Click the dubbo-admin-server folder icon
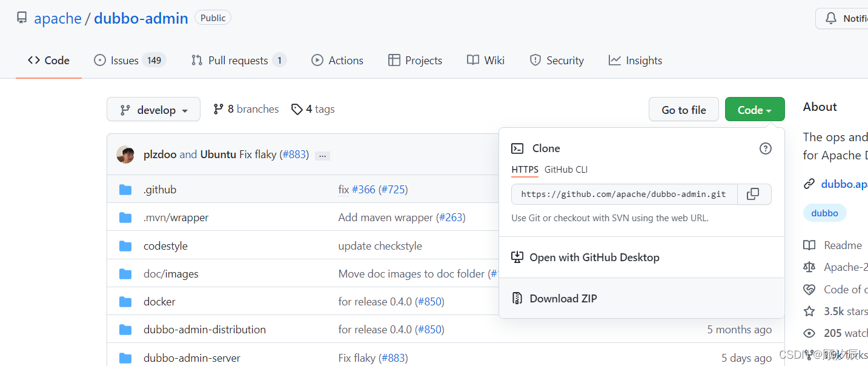Viewport: 868px width, 366px height. coord(125,358)
